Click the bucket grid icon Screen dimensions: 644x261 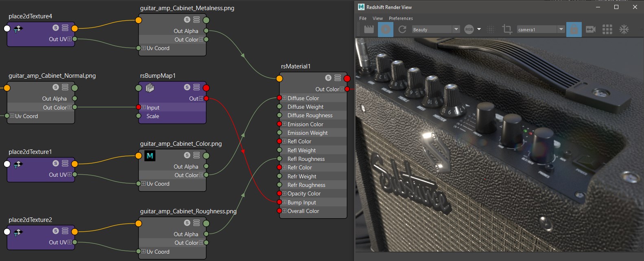607,29
